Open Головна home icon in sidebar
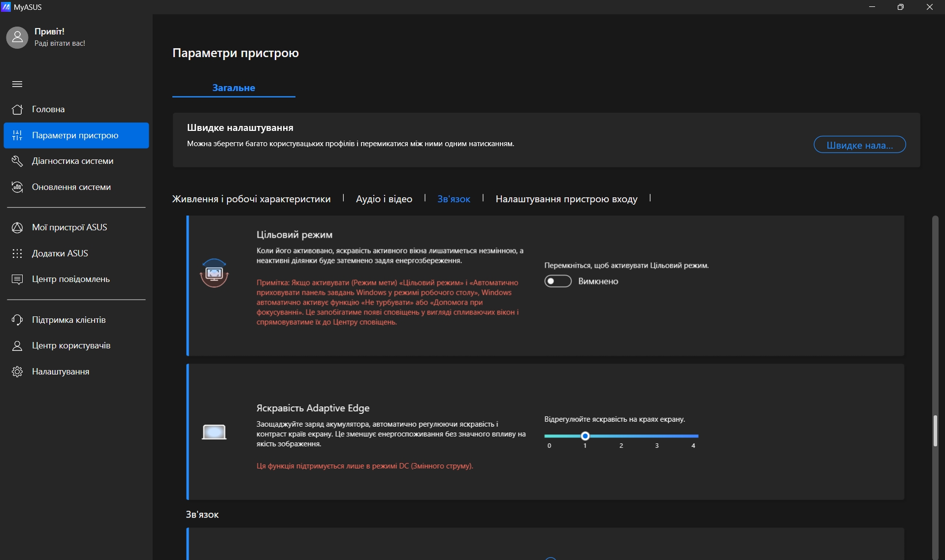The height and width of the screenshot is (560, 945). click(x=17, y=109)
